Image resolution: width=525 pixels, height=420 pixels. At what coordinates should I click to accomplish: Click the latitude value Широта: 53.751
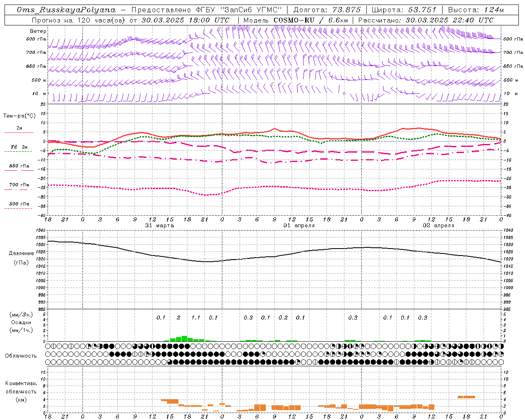404,10
